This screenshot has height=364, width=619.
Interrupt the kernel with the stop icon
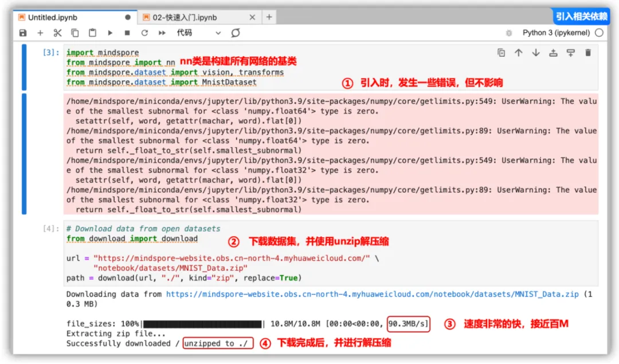[x=127, y=33]
